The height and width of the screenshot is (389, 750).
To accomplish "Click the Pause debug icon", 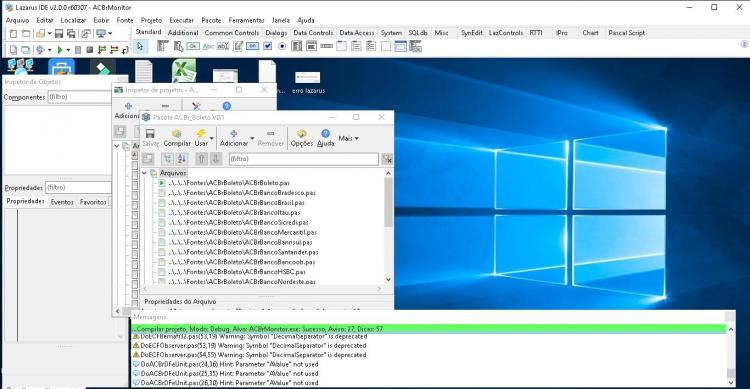I will point(78,50).
